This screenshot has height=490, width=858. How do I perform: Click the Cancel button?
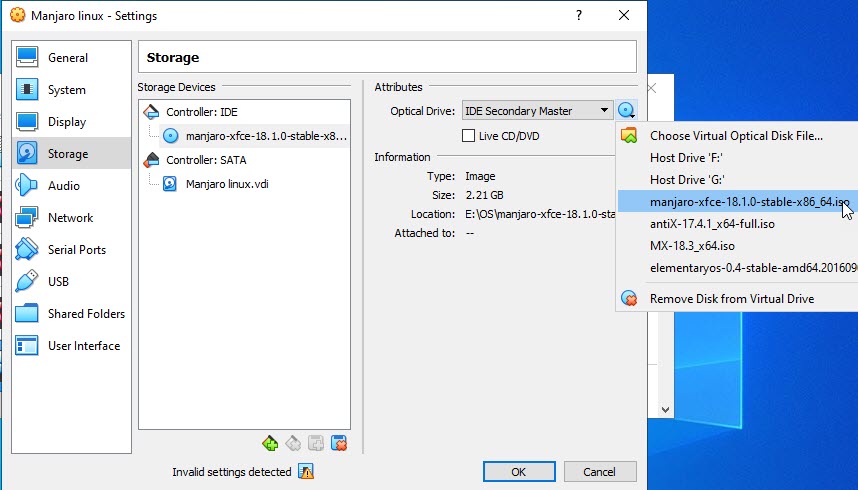pos(599,471)
